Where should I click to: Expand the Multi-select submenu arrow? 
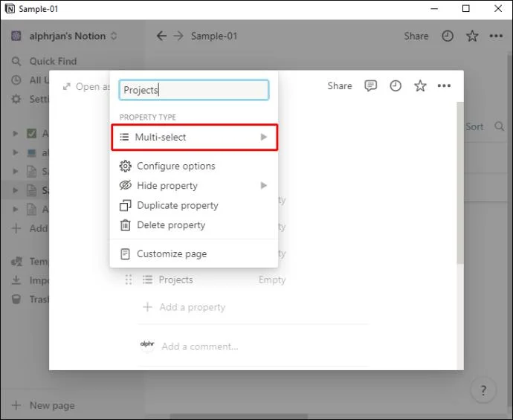click(x=264, y=137)
